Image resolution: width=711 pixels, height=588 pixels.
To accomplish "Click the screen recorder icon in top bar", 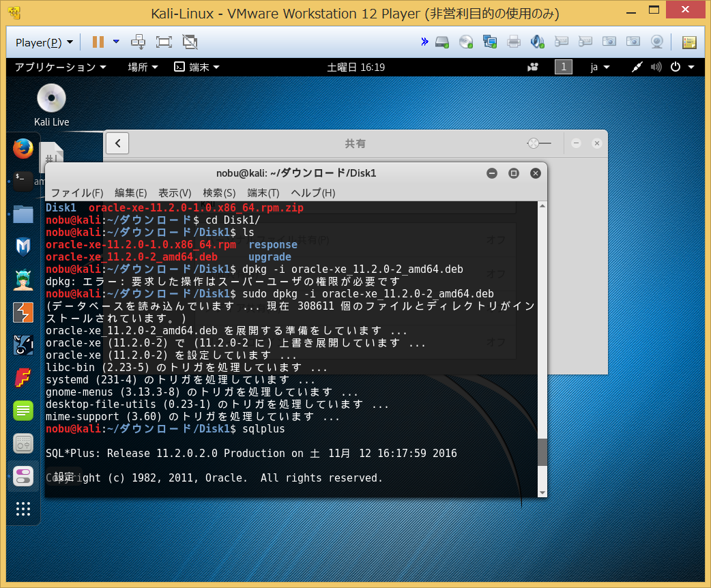I will click(x=533, y=67).
